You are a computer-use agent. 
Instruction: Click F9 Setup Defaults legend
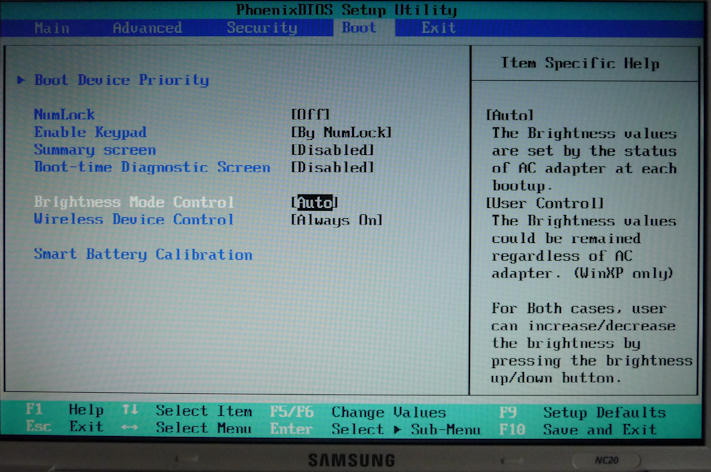click(582, 413)
